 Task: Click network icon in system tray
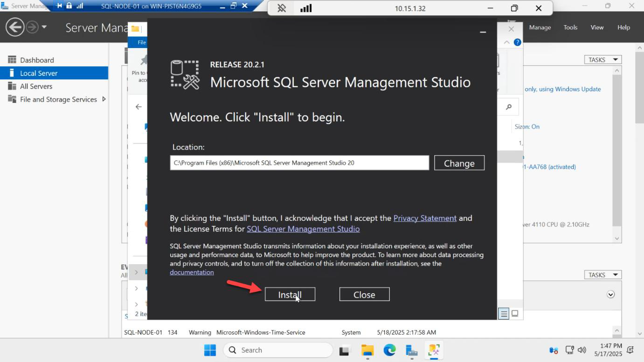(x=569, y=350)
